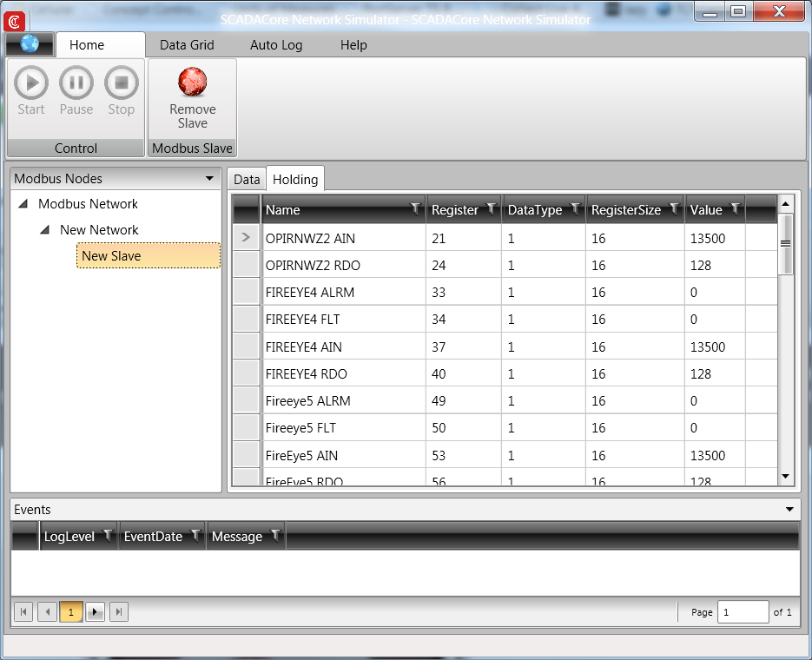The width and height of the screenshot is (812, 660).
Task: Click the Stop simulation icon
Action: click(x=122, y=82)
